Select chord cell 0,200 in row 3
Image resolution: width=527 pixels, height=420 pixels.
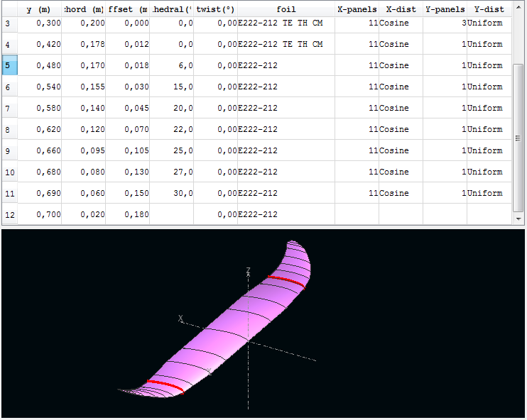point(83,23)
